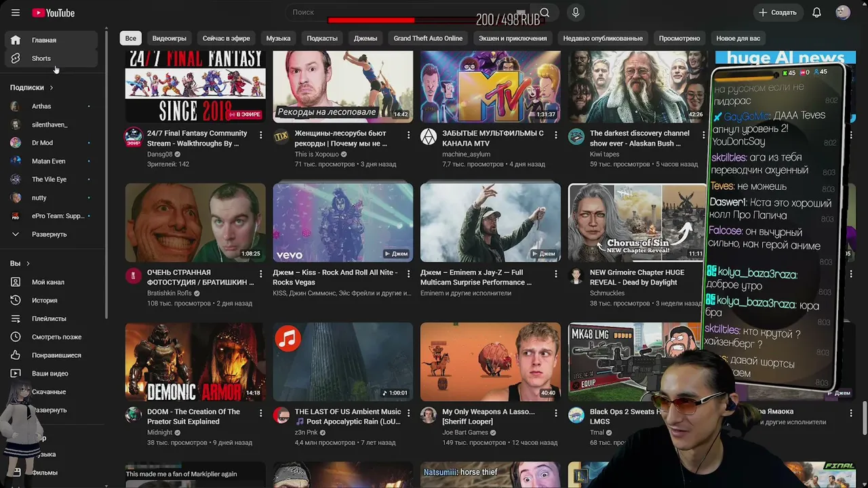Open Смотреть позже list
Image resolution: width=868 pixels, height=488 pixels.
tap(51, 337)
